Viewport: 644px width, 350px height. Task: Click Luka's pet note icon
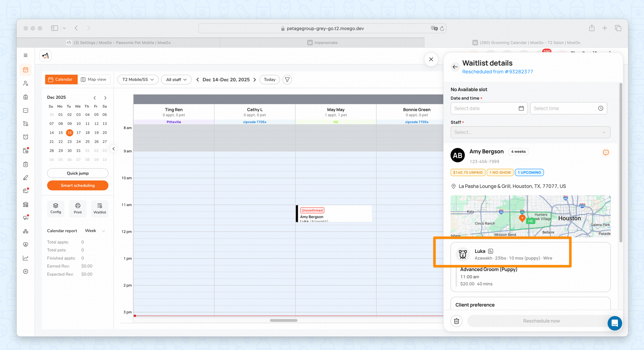coord(491,251)
